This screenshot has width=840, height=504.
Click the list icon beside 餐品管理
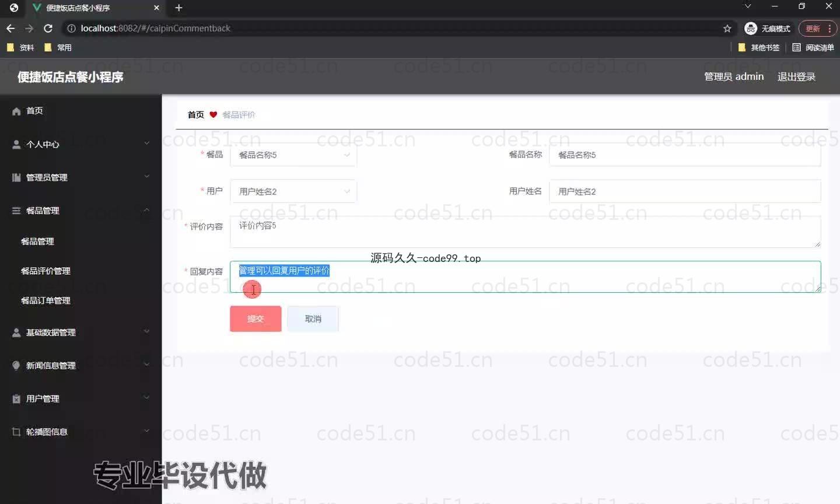pos(16,211)
